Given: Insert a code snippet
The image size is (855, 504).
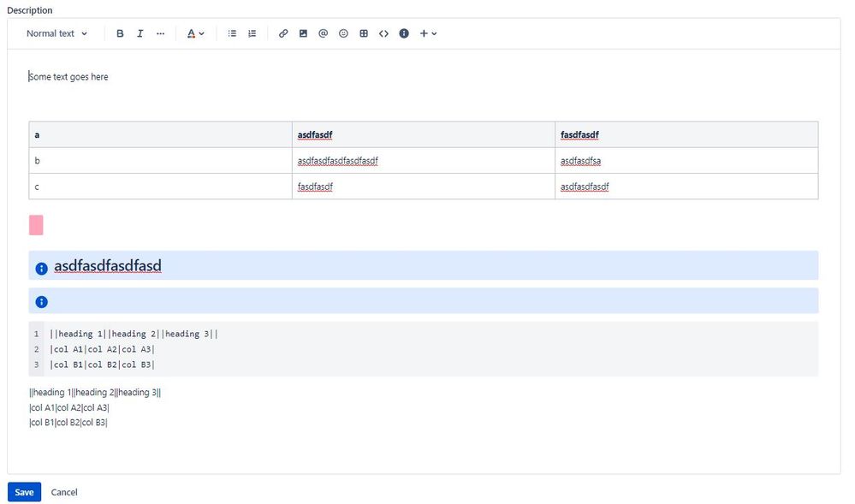Looking at the screenshot, I should coord(384,33).
